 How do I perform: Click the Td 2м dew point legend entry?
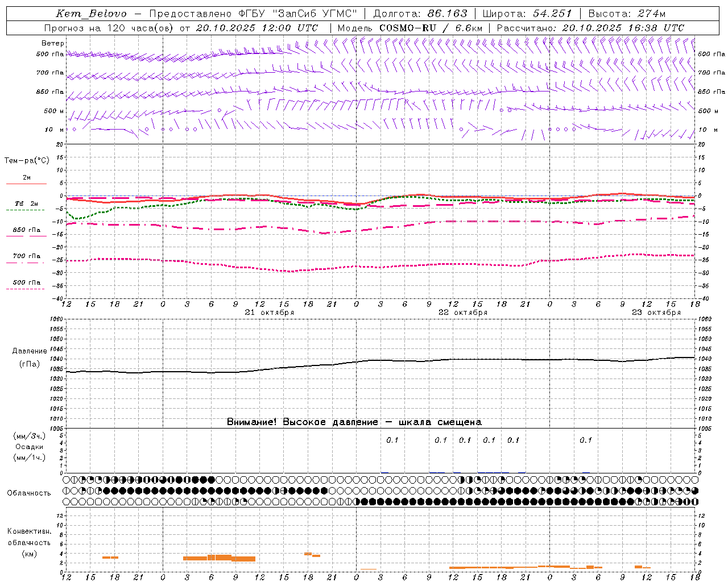point(26,205)
